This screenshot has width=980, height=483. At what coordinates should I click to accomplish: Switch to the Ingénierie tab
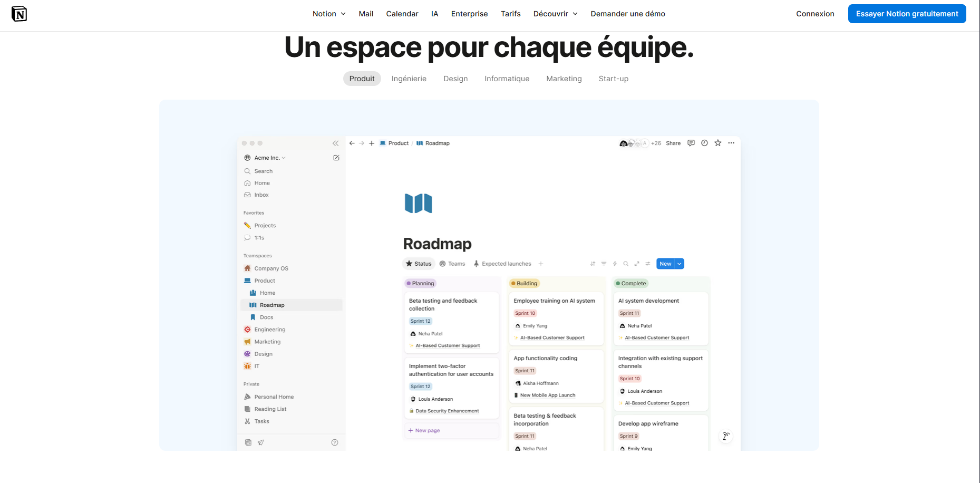pos(409,79)
